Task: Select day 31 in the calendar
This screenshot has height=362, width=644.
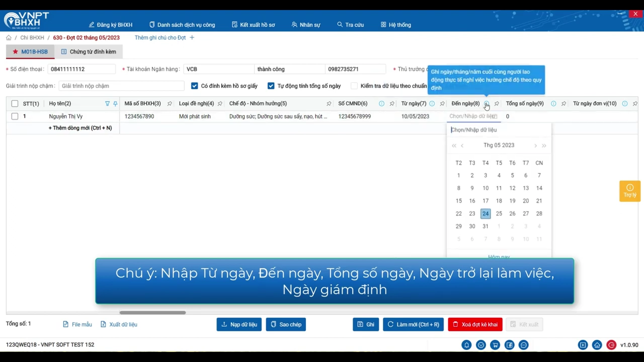Action: click(486, 226)
